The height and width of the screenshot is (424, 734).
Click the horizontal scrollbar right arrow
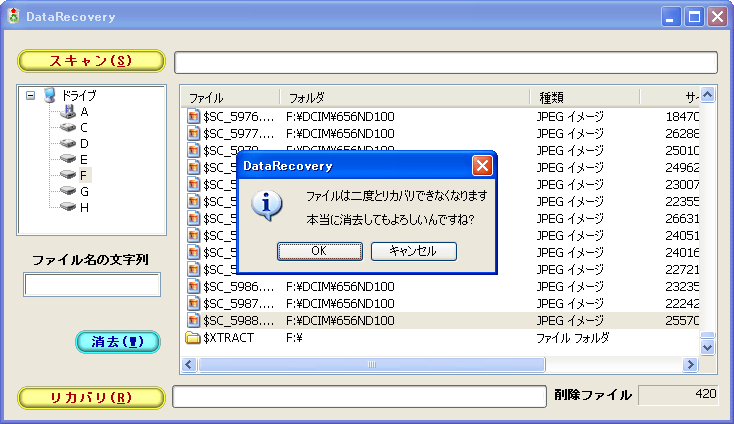click(690, 365)
